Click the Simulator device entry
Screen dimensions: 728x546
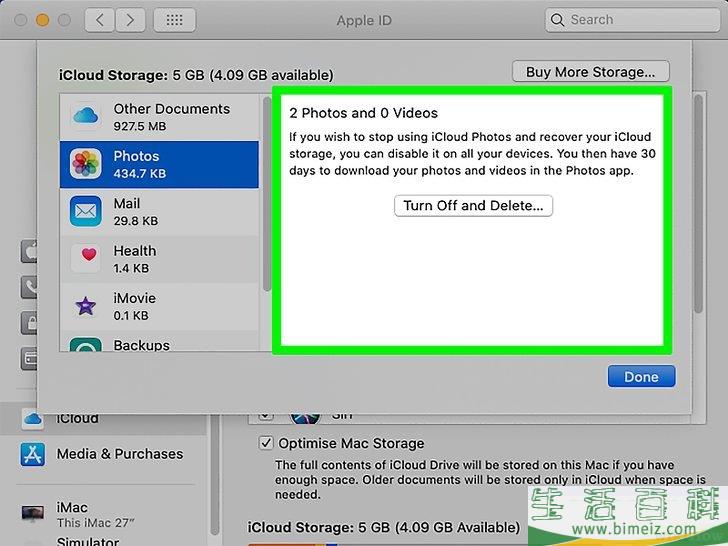(x=88, y=541)
